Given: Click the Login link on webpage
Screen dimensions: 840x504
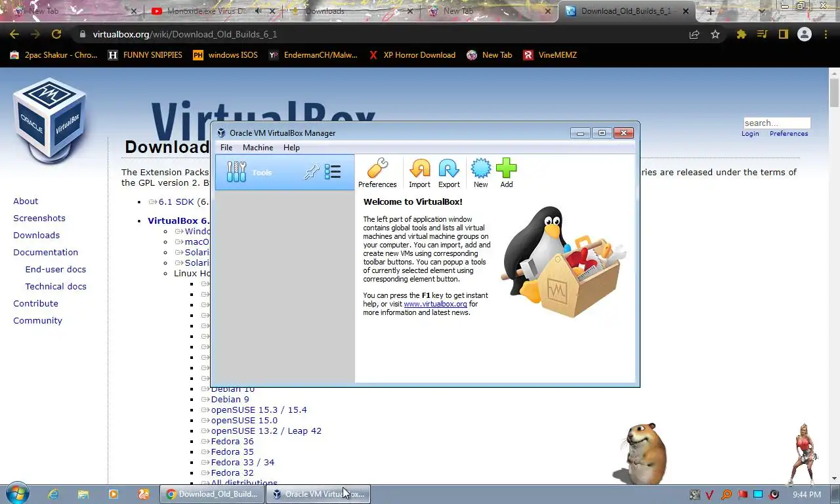Looking at the screenshot, I should (750, 133).
